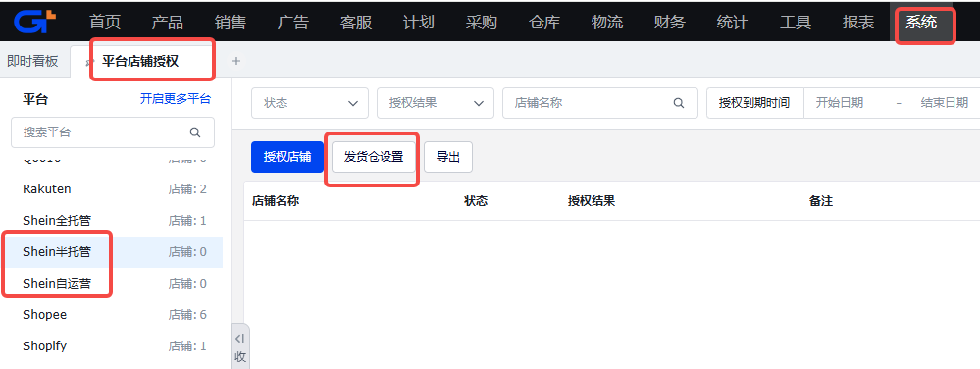This screenshot has height=369, width=980.
Task: Click 备注 column header
Action: pos(821,201)
